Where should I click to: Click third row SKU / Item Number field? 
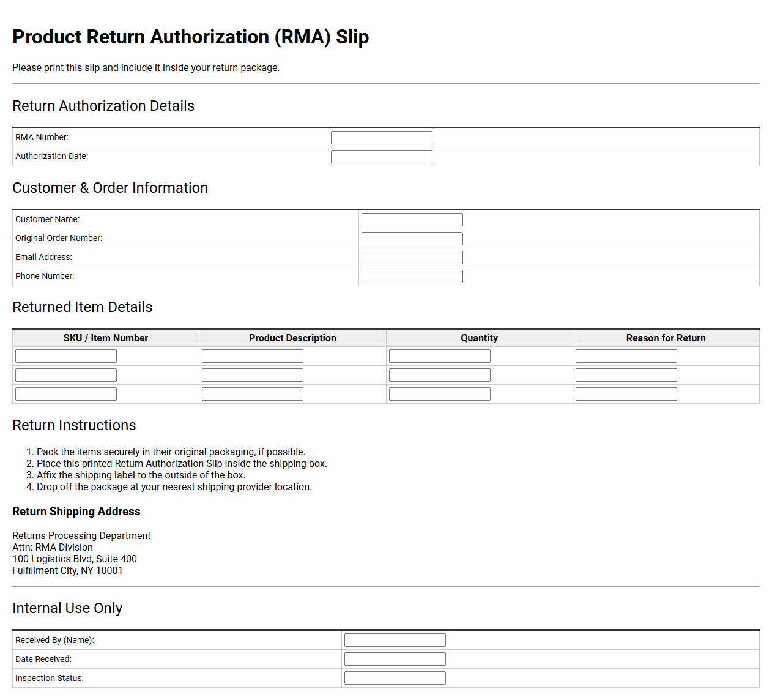[x=66, y=394]
